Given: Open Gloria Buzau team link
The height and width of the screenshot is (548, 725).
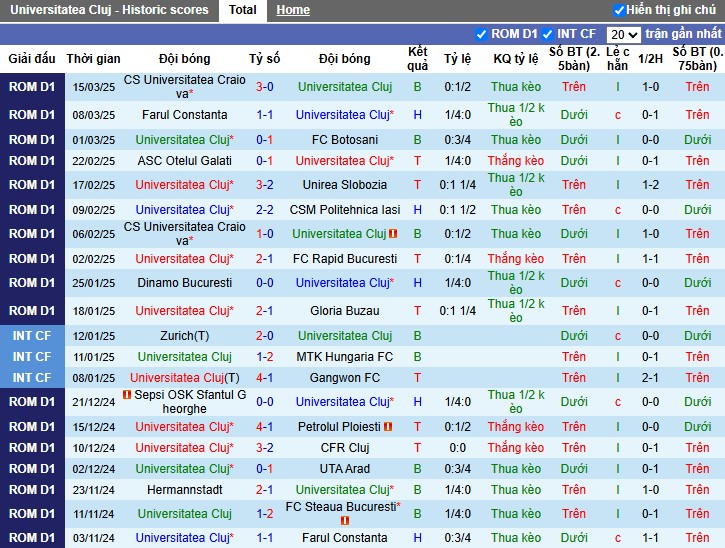Looking at the screenshot, I should tap(344, 311).
